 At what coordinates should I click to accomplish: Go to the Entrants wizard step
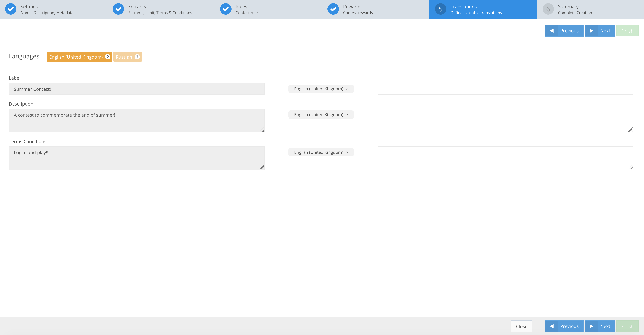point(161,9)
